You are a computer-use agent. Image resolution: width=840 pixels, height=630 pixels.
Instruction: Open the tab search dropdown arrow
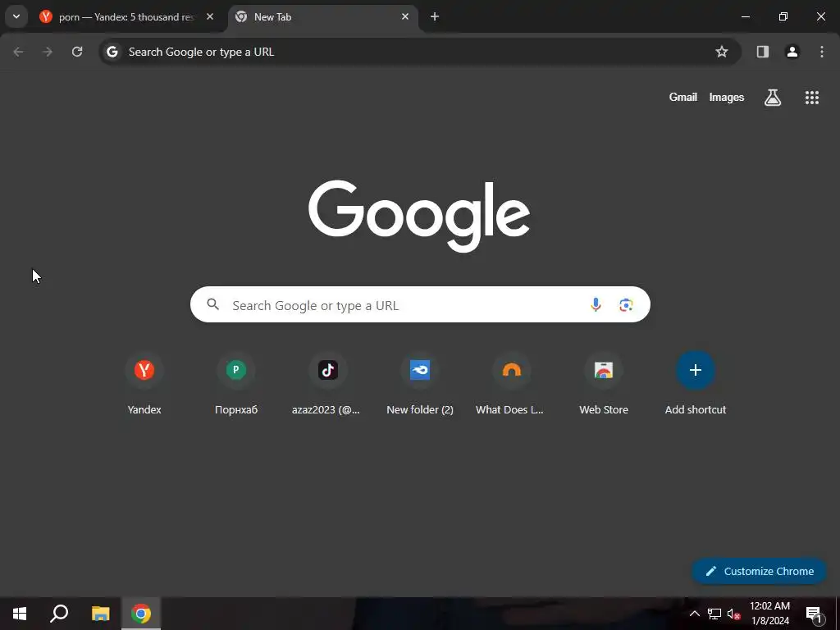(x=16, y=16)
